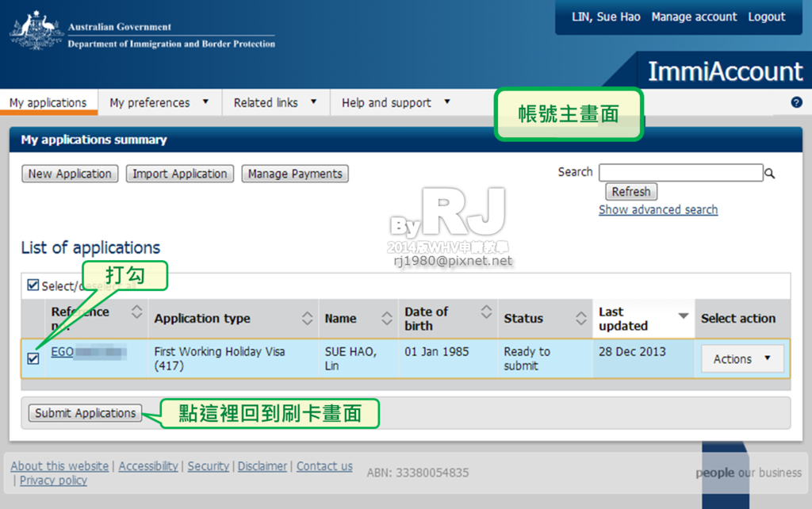Viewport: 812px width, 509px height.
Task: Click 'ABN: 33380054835' footer text
Action: 417,473
